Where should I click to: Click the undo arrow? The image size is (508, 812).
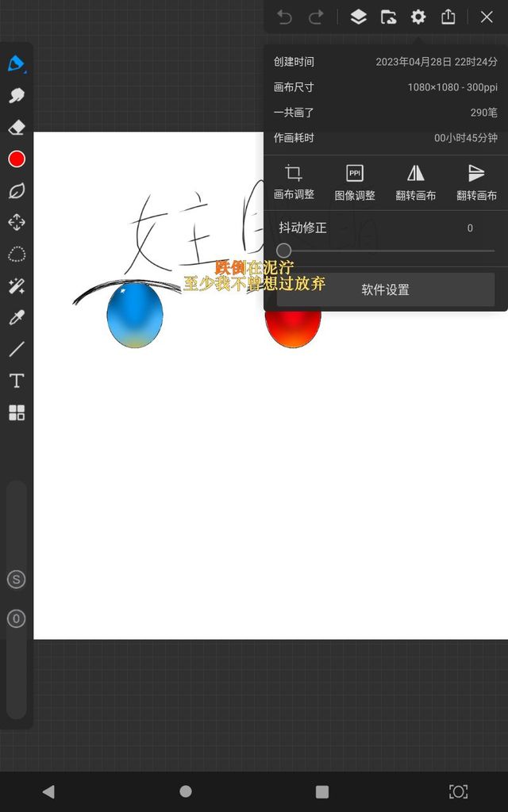point(284,17)
